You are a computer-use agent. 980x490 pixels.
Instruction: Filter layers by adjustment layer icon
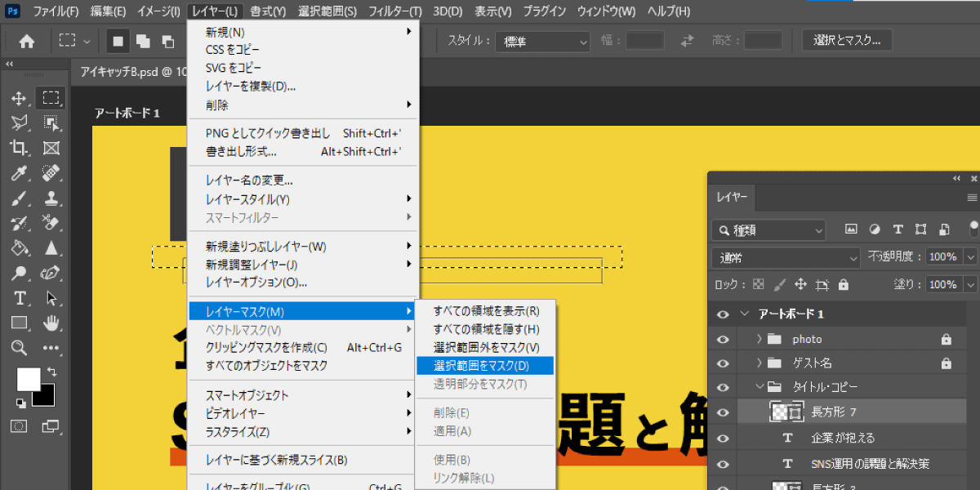point(874,229)
